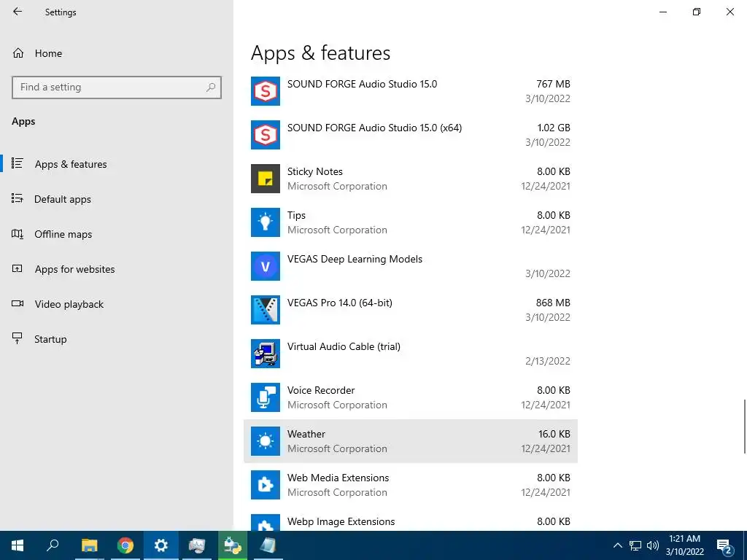Click the Apps for websites sidebar icon

18,268
